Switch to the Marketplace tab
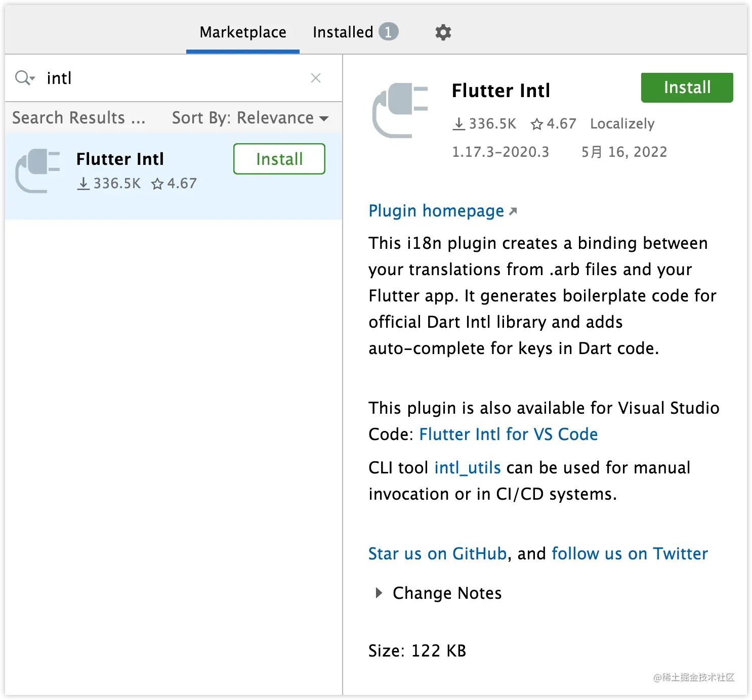Viewport: 752px width, 700px height. coord(242,32)
